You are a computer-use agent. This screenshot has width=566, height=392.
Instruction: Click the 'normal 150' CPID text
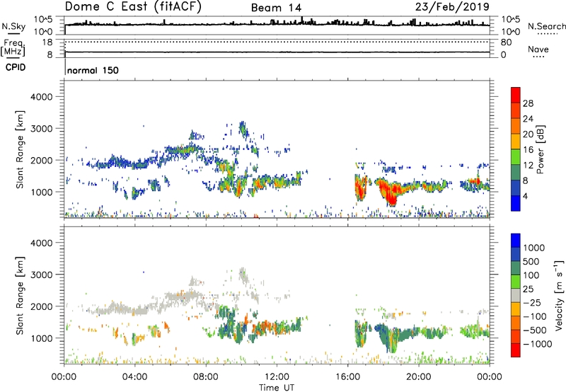(93, 70)
